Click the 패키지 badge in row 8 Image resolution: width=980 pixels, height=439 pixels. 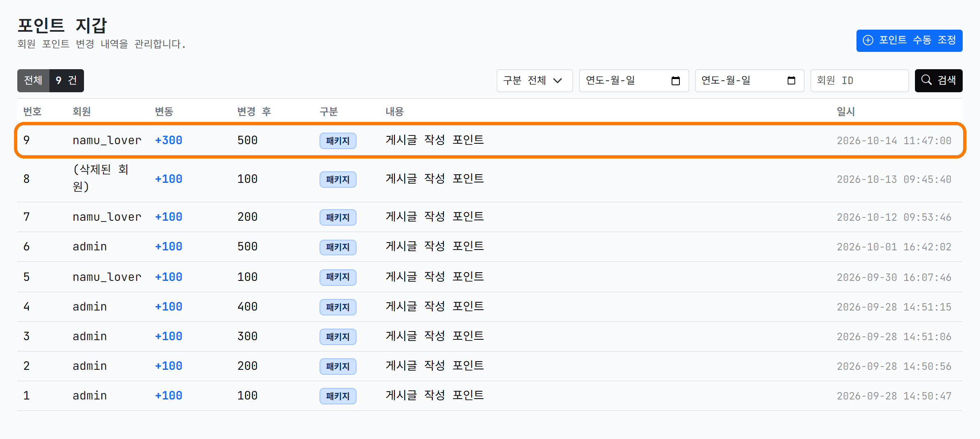[x=338, y=180]
